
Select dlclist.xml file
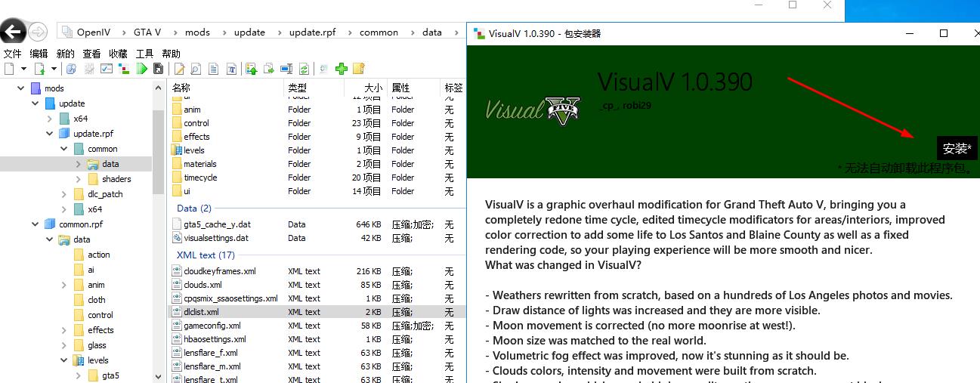pyautogui.click(x=317, y=312)
